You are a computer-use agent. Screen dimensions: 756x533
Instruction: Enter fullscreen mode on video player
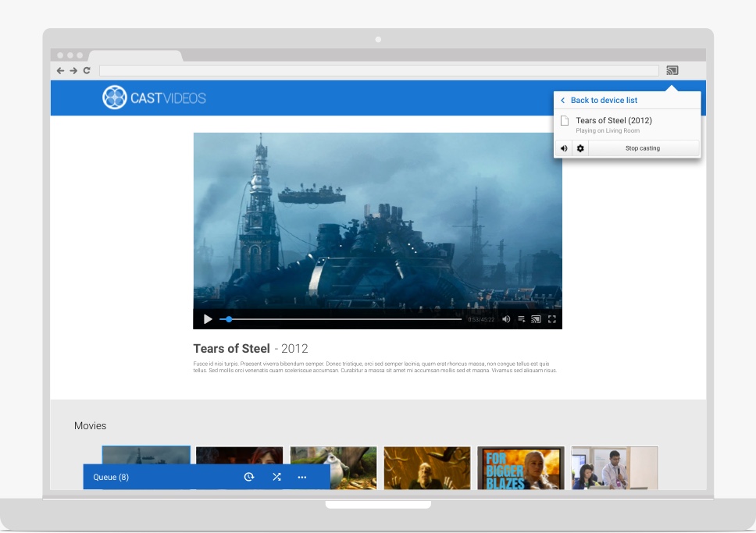tap(551, 319)
